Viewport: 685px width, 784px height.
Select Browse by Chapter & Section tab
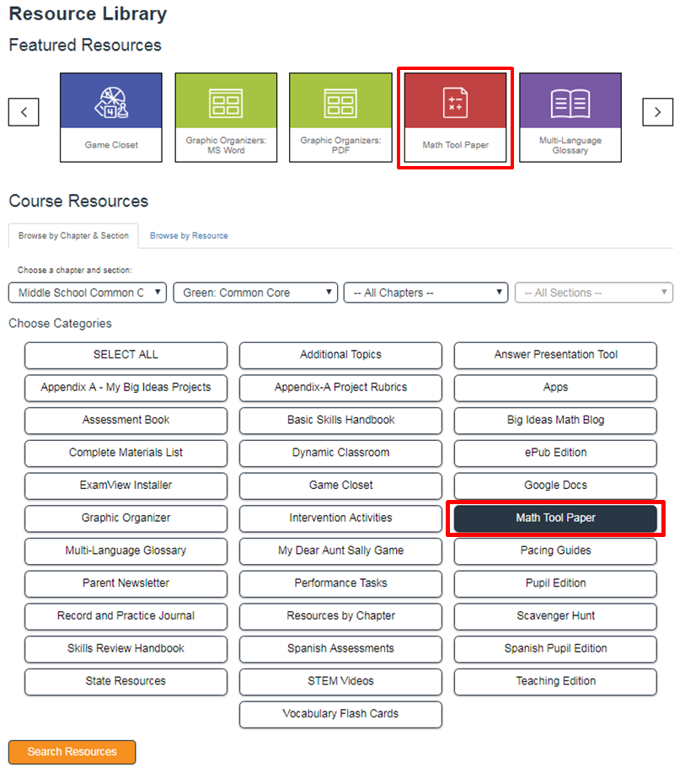point(73,236)
